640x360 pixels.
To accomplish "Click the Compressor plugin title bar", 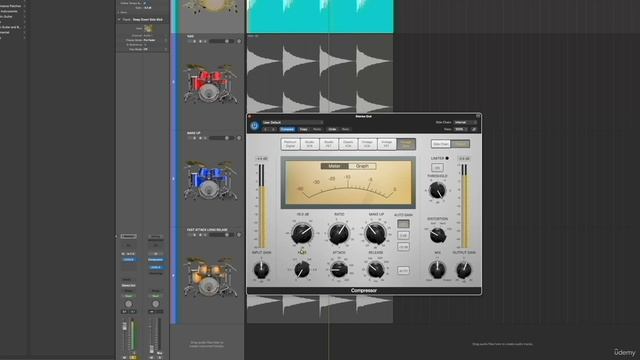I will click(x=363, y=116).
